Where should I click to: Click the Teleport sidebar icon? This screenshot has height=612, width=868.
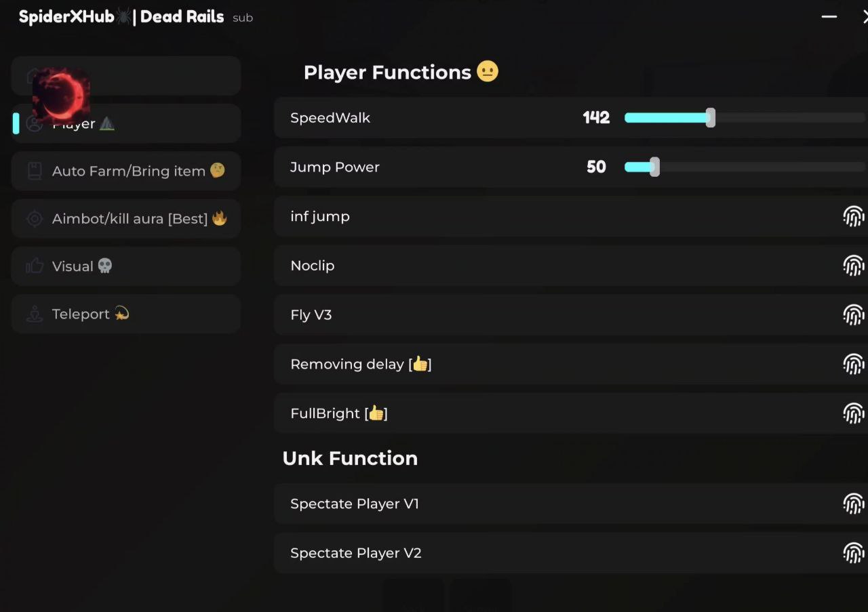(34, 314)
